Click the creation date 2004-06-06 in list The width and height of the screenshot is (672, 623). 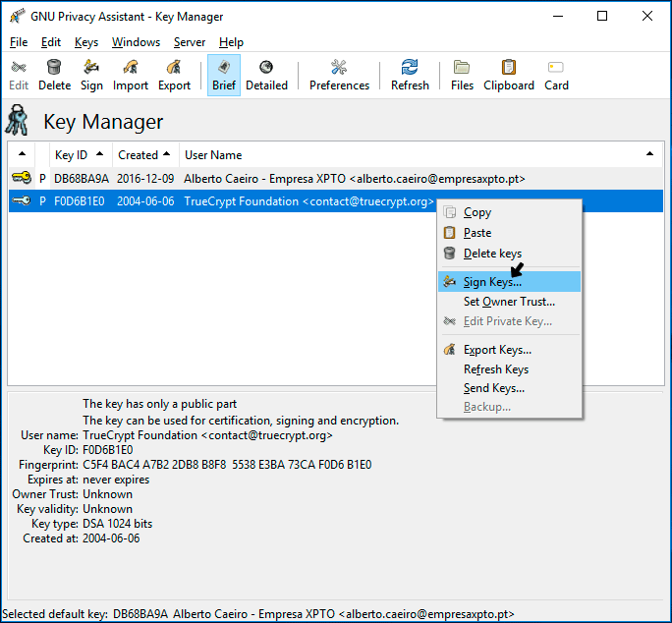145,201
